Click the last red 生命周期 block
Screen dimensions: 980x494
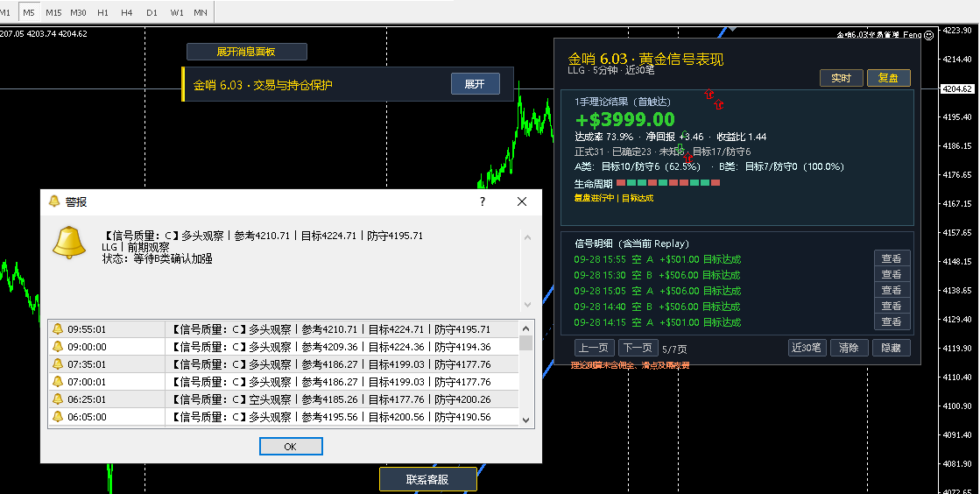[716, 182]
